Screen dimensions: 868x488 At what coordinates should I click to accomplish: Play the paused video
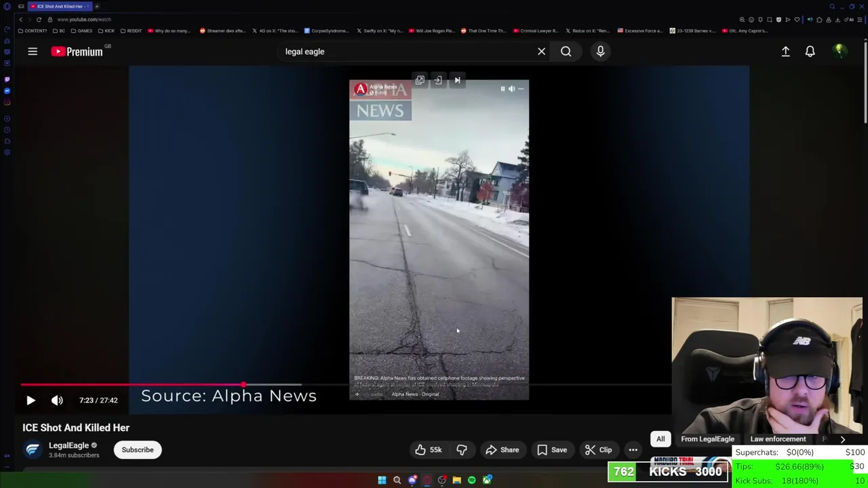(31, 401)
